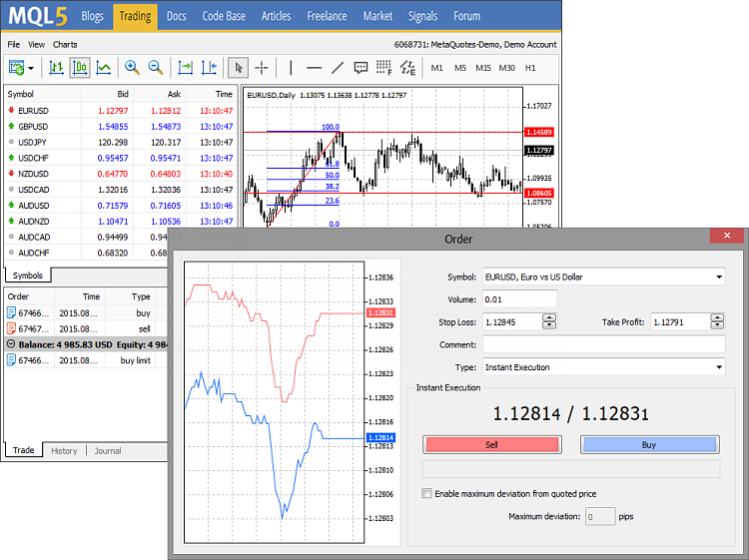Collapse the Balance summary row
This screenshot has height=560, width=749.
[x=10, y=343]
